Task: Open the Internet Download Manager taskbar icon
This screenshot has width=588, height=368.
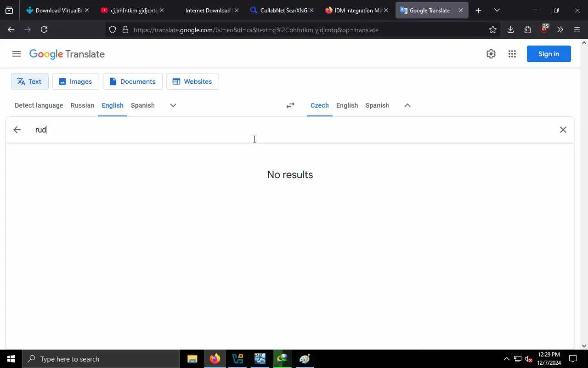Action: point(283,359)
